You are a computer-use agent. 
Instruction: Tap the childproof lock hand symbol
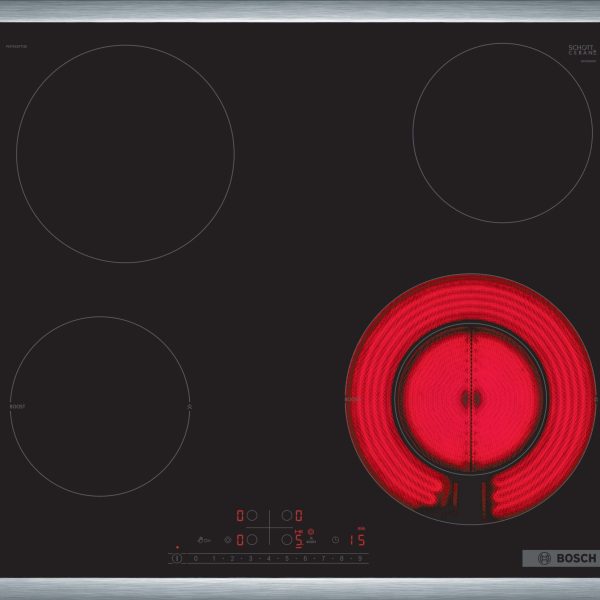tap(204, 540)
